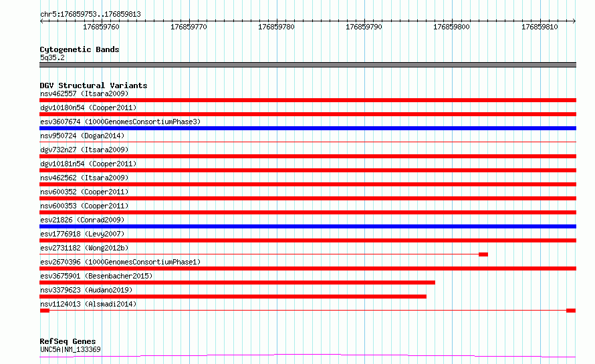
Task: Click ruler coordinate 176859760
Action: [101, 27]
